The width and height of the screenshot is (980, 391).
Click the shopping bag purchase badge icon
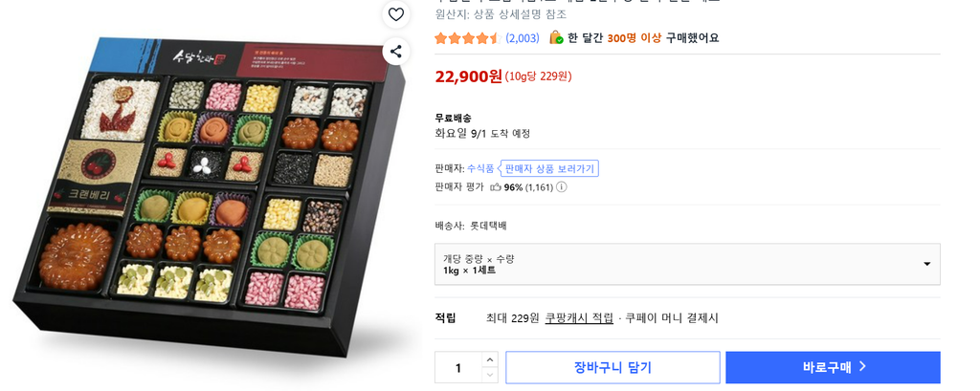pyautogui.click(x=556, y=37)
